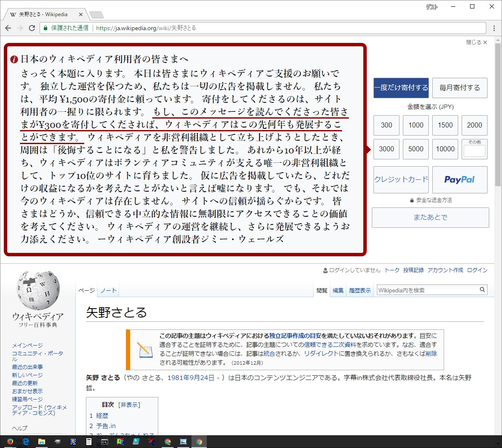The height and width of the screenshot is (448, 502).
Task: Open the 投稿記録 contributions link
Action: [x=414, y=270]
